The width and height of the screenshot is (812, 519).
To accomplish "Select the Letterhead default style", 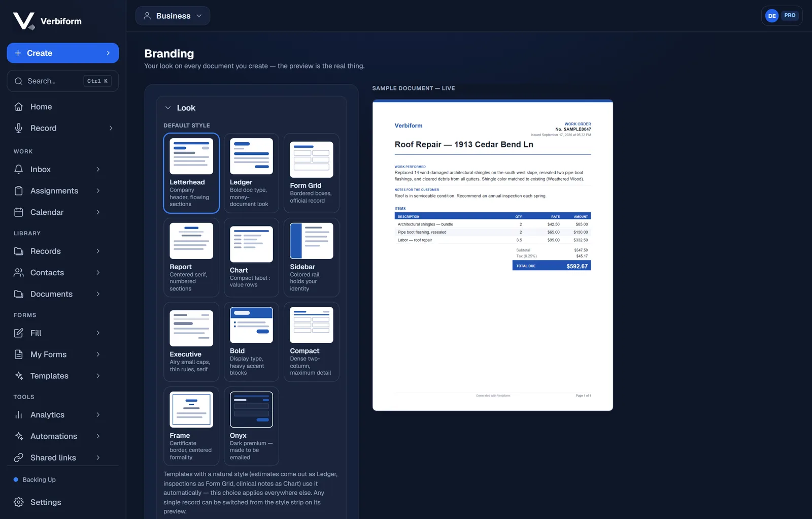I will pos(191,173).
